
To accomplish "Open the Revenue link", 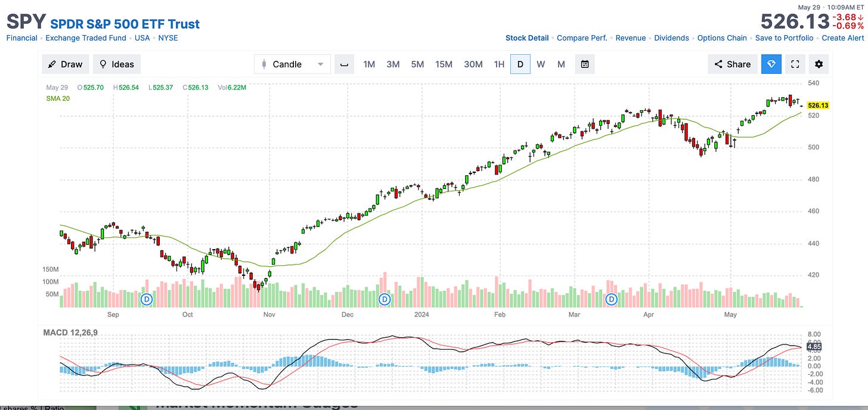I will pos(631,38).
